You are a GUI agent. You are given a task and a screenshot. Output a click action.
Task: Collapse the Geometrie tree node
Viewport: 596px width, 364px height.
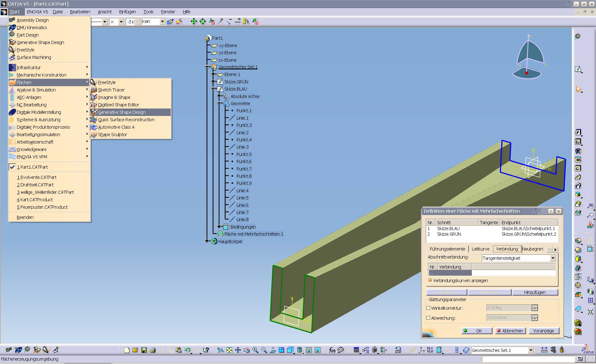coord(219,103)
